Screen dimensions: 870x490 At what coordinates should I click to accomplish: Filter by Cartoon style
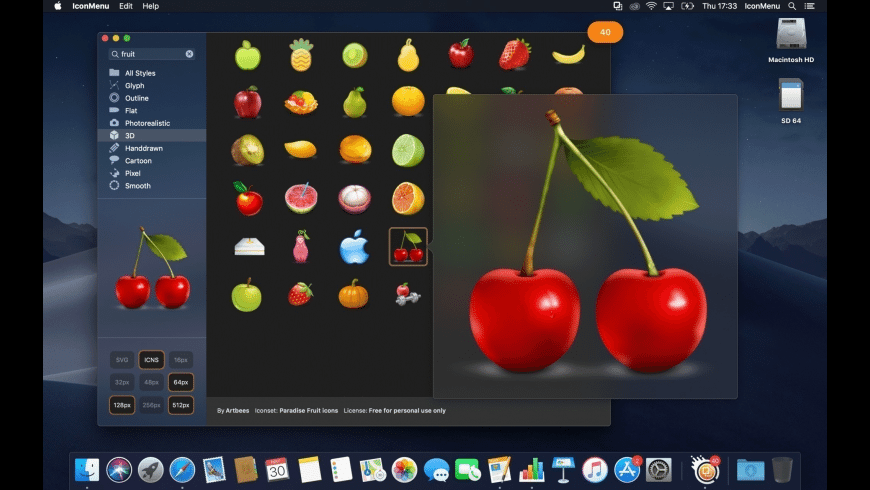click(152, 160)
